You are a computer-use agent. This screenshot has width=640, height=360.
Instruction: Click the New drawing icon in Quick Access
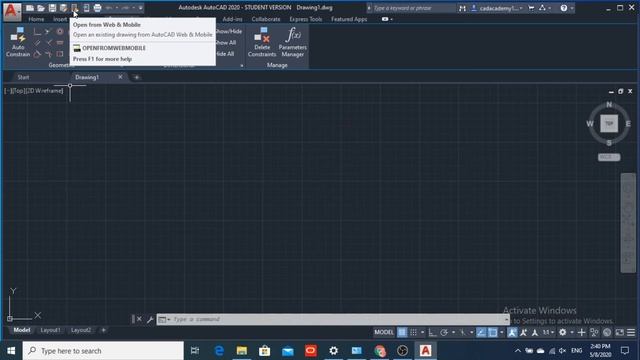[30, 8]
